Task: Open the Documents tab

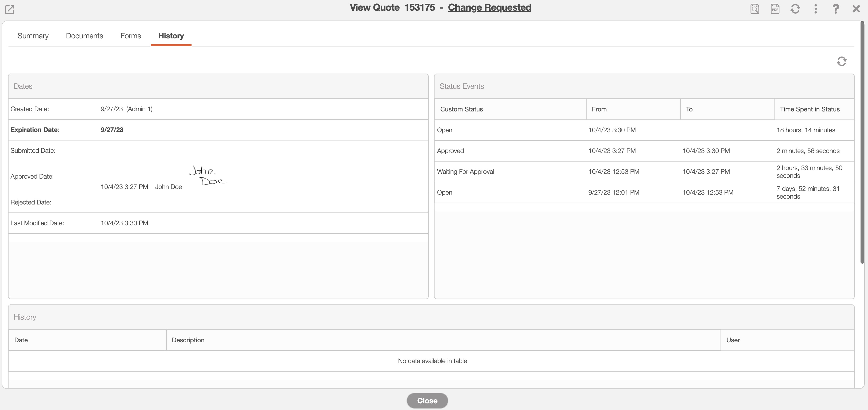Action: [x=84, y=36]
